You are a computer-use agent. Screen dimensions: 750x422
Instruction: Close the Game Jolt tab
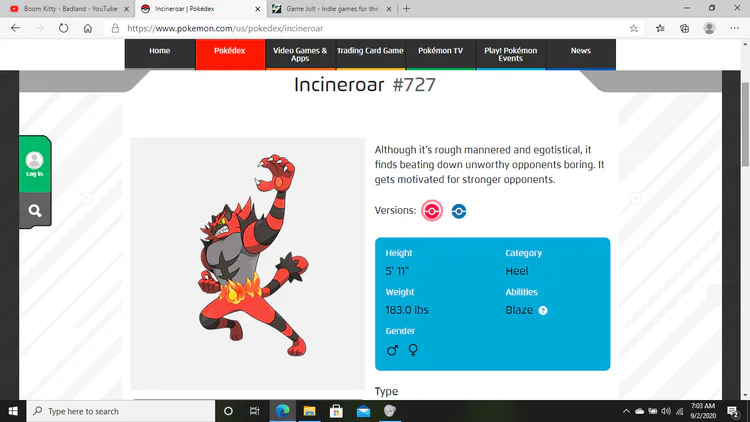[x=389, y=9]
